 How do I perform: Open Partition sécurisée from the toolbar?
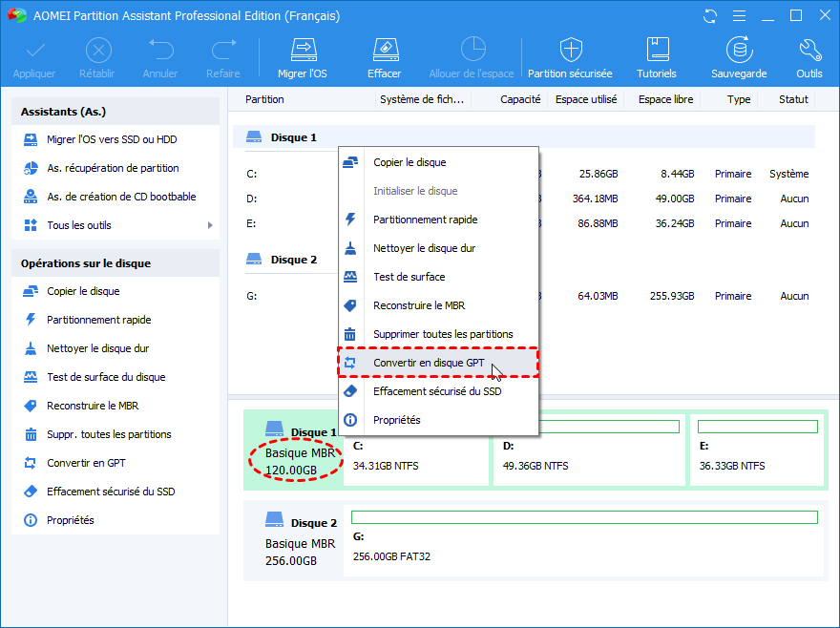click(x=570, y=58)
